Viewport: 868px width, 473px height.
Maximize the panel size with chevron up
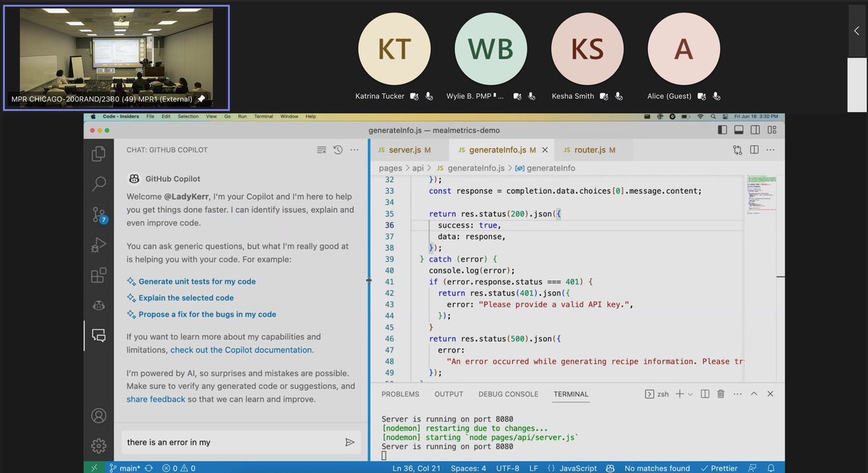pos(754,394)
